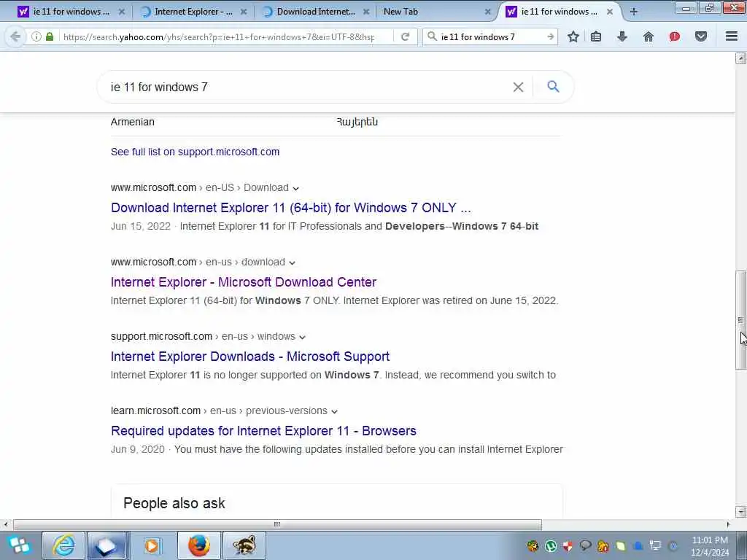Click the horizontal scrollbar thumb
Image resolution: width=747 pixels, height=560 pixels.
coord(277,524)
